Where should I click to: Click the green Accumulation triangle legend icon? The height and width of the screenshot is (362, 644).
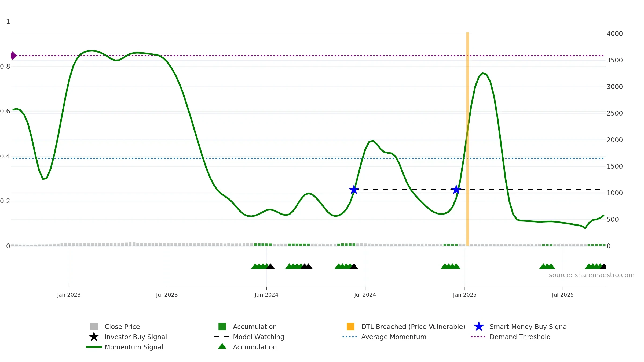pyautogui.click(x=222, y=346)
